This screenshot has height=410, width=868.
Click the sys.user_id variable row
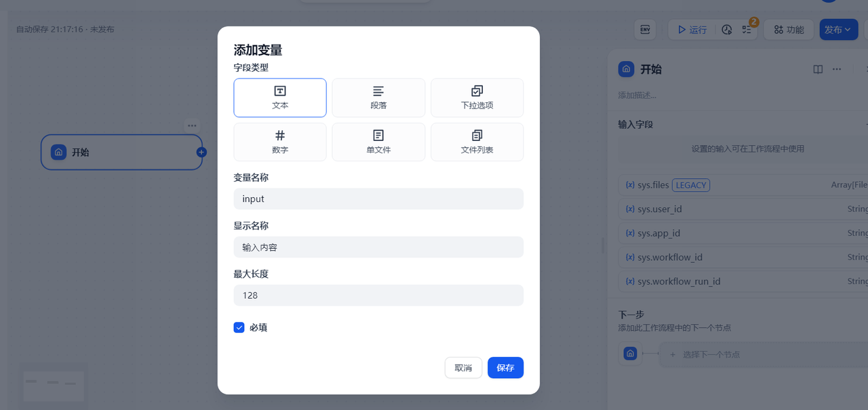point(743,209)
